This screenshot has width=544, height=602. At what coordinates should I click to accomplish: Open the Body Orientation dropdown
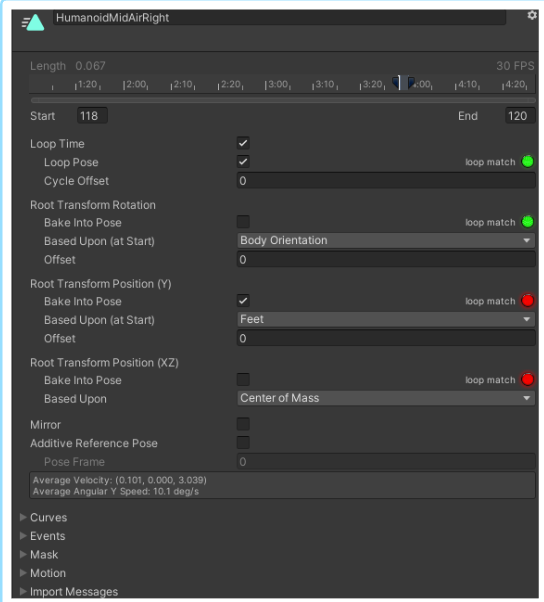point(386,240)
